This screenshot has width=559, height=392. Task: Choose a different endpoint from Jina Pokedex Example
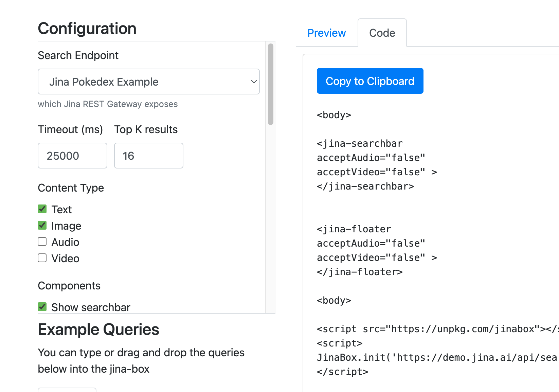tap(148, 82)
